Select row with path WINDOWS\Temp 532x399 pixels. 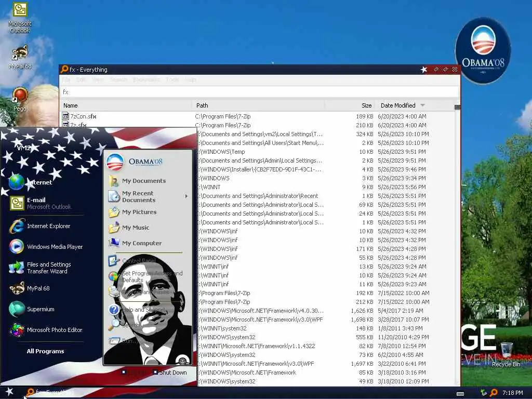327,152
